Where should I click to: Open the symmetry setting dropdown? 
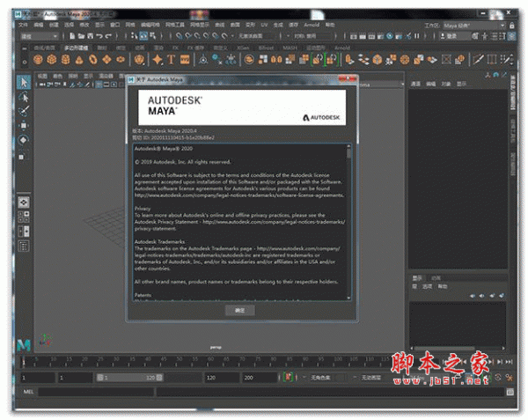coord(314,36)
